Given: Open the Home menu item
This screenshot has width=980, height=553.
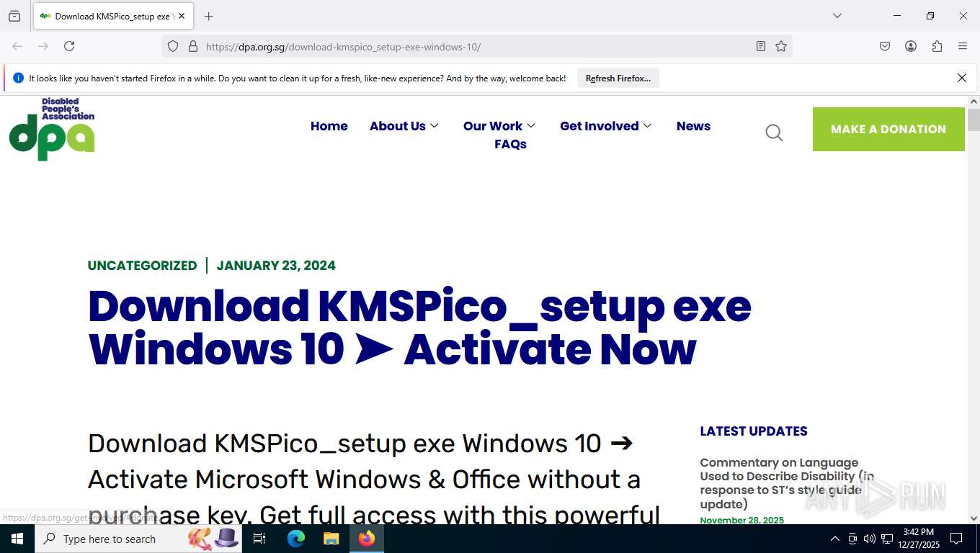Looking at the screenshot, I should tap(329, 126).
